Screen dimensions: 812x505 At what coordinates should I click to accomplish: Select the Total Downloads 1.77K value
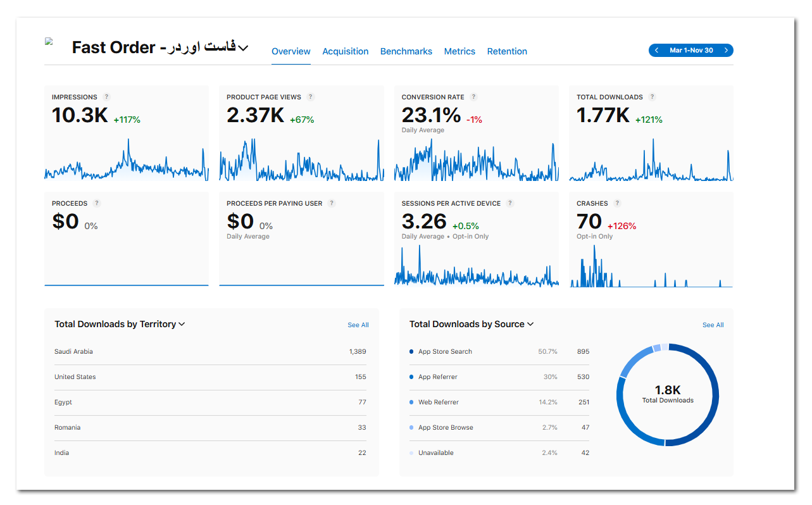click(x=603, y=115)
